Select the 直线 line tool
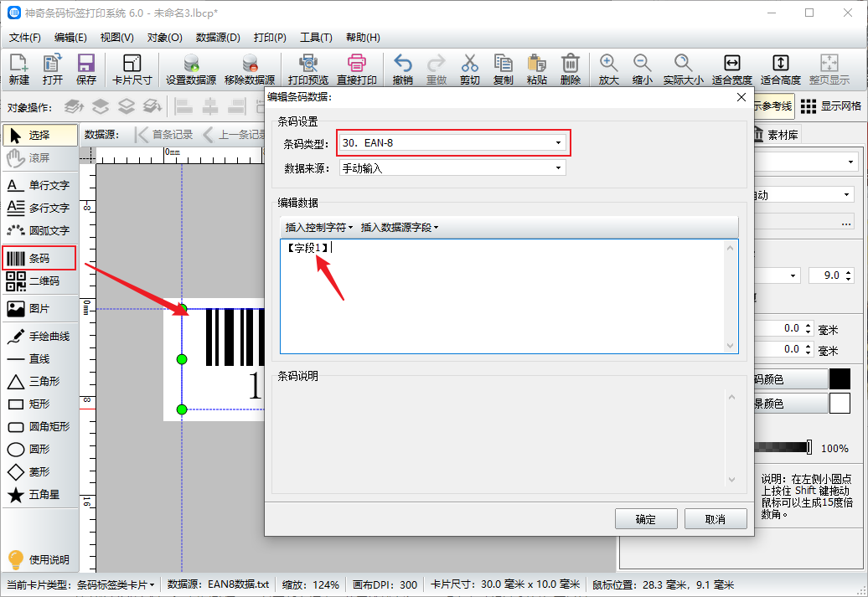This screenshot has width=868, height=597. [x=39, y=359]
